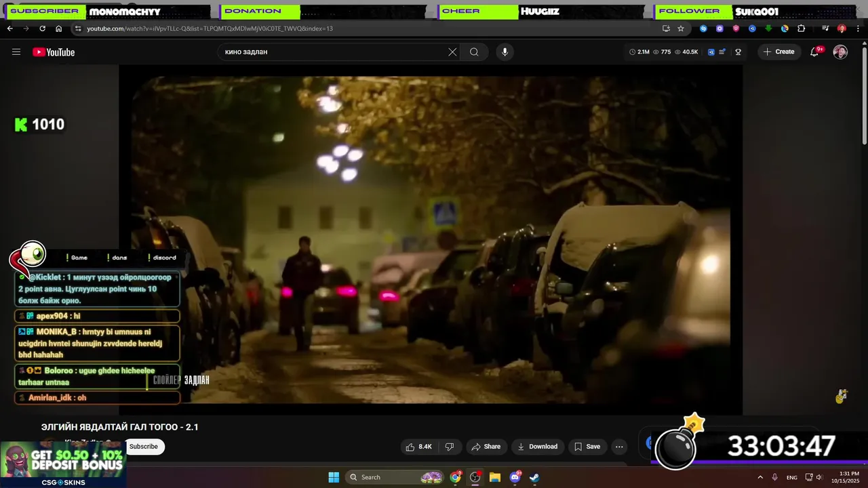This screenshot has height=488, width=868.
Task: Install app icon in address bar
Action: tap(666, 28)
